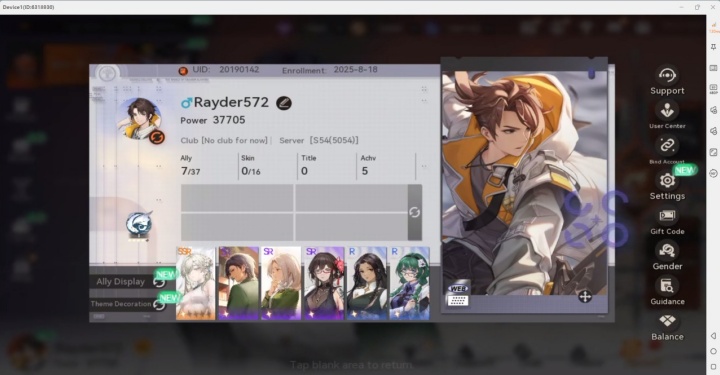Open the Gender change icon
The height and width of the screenshot is (375, 720).
click(667, 251)
